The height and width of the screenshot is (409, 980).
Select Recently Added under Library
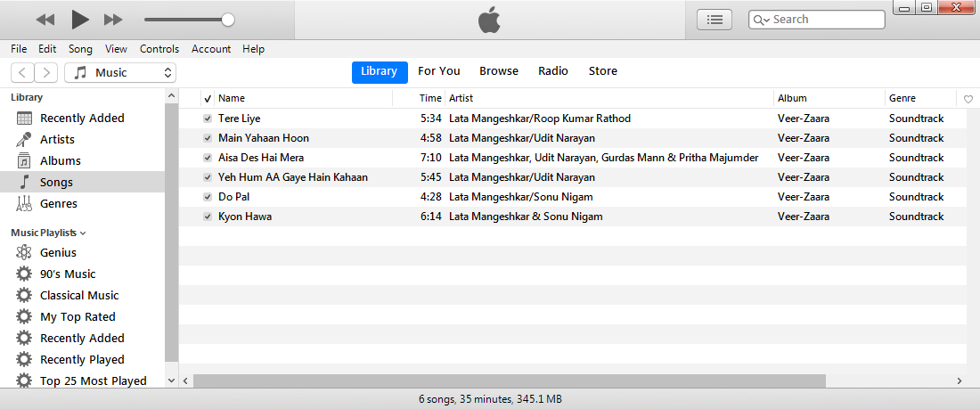point(81,118)
